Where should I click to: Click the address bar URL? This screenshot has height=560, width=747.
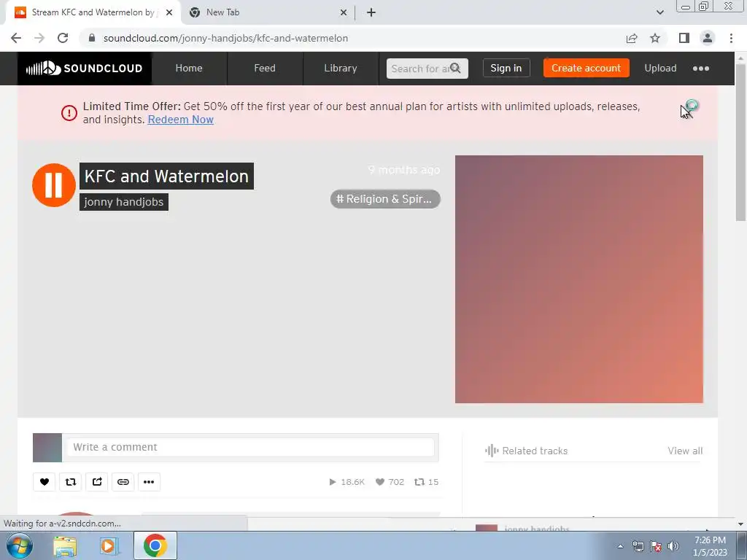(x=225, y=38)
